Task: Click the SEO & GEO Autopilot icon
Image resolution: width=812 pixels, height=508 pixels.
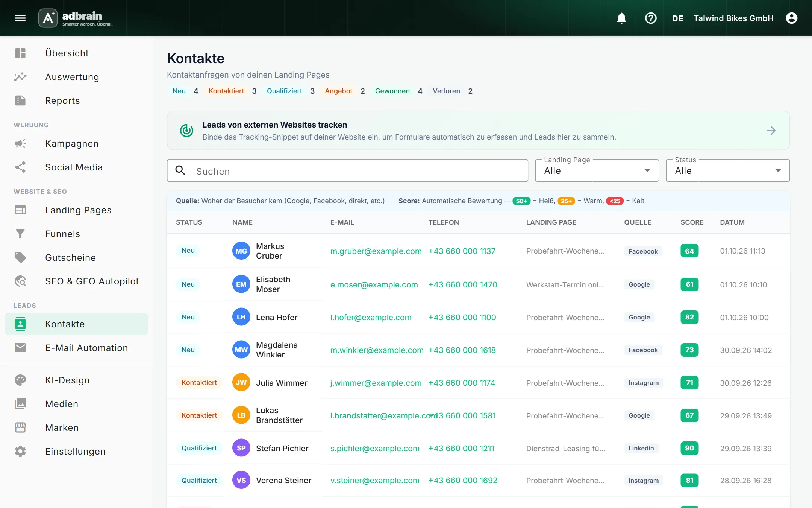Action: (x=20, y=281)
